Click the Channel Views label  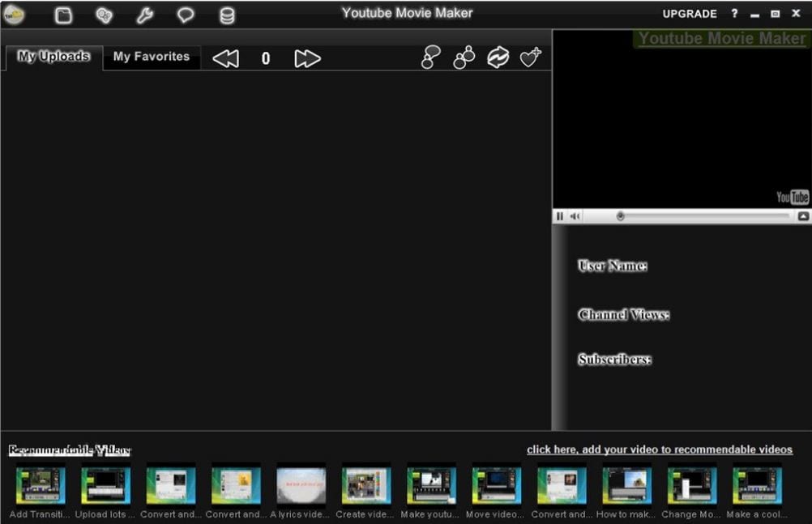pyautogui.click(x=624, y=314)
